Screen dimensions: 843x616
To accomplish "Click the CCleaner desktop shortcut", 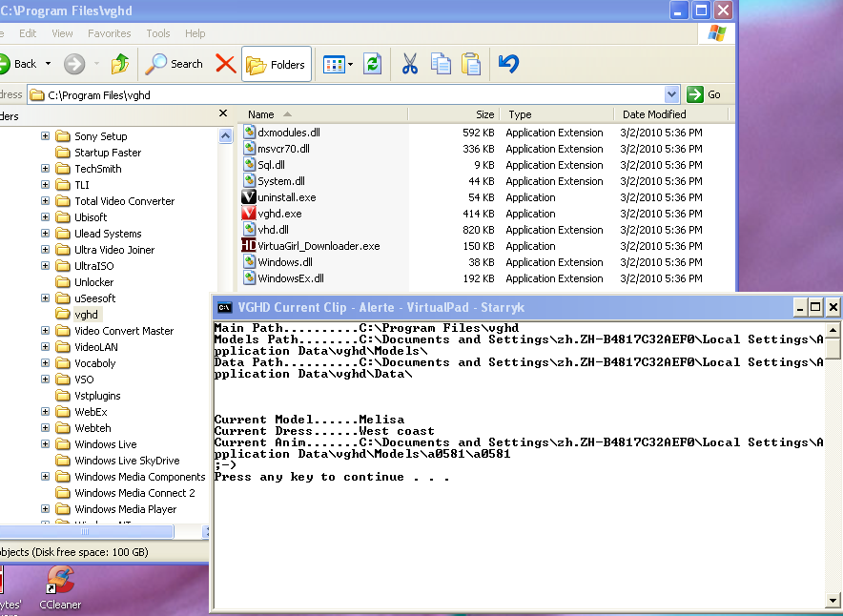I will 60,587.
